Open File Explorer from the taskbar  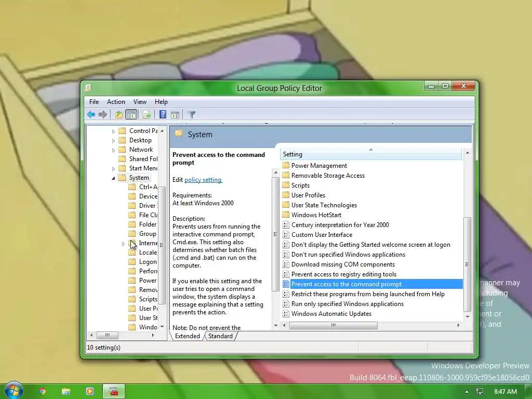[x=66, y=391]
